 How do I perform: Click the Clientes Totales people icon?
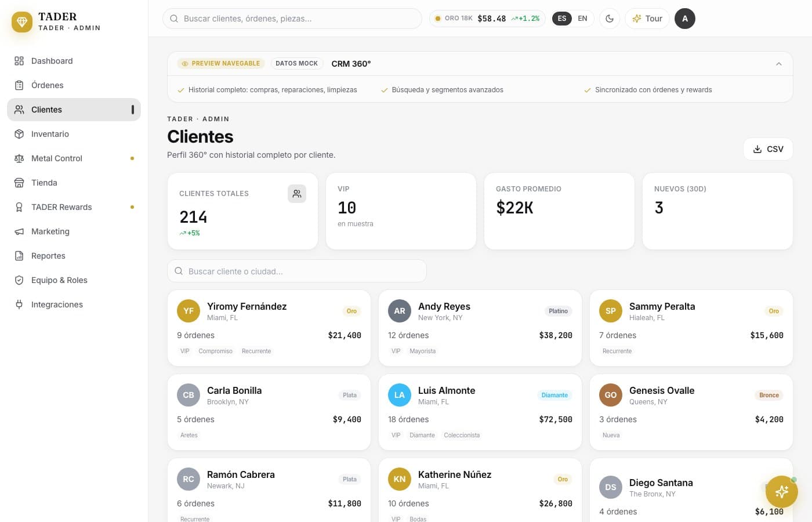point(297,194)
